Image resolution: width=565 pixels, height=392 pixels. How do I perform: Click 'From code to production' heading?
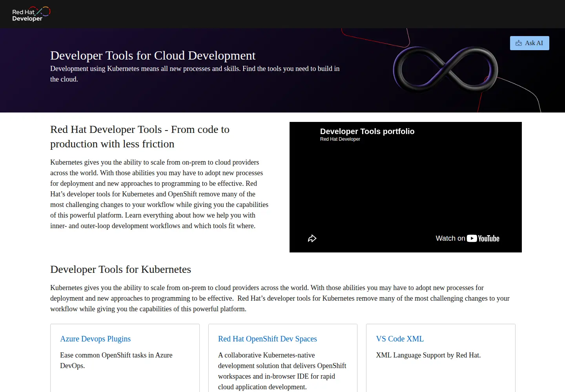(140, 137)
